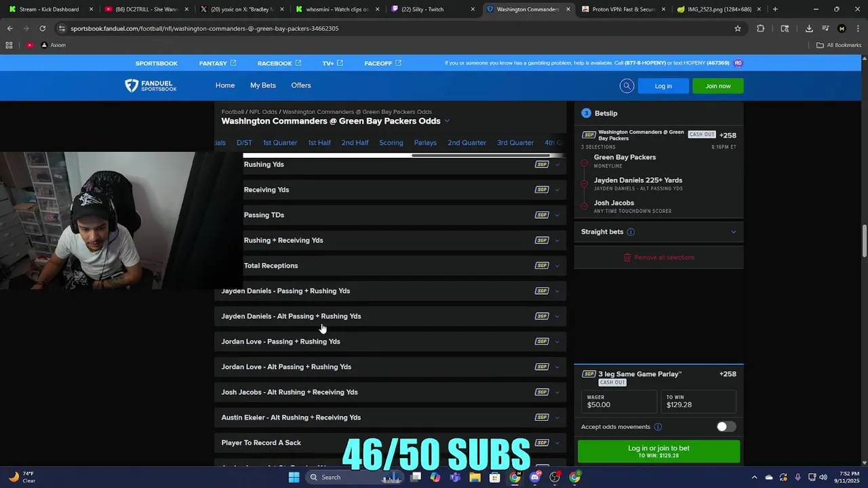The width and height of the screenshot is (868, 488).
Task: Expand Jordan Love - Alt Passing + Rushing Yds
Action: [x=390, y=367]
